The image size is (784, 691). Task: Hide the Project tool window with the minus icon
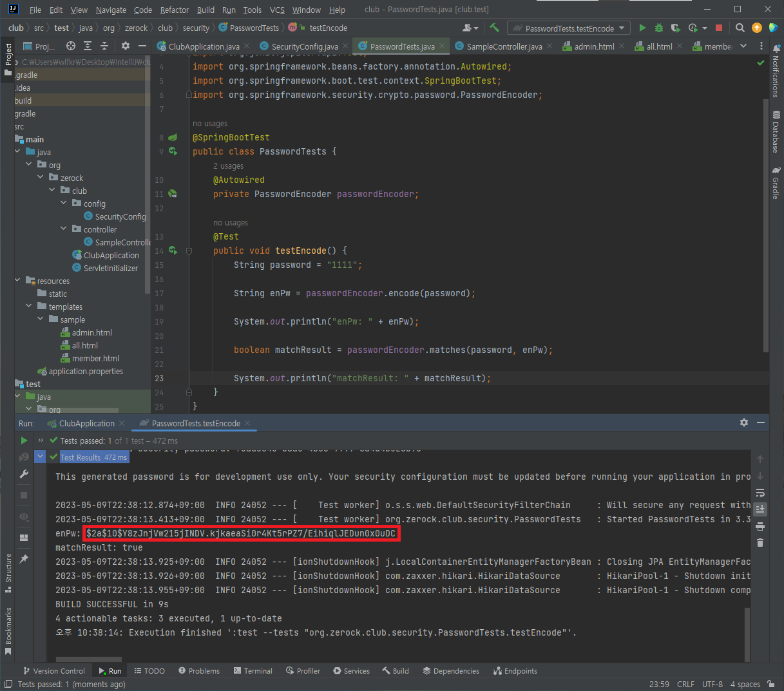coord(142,46)
